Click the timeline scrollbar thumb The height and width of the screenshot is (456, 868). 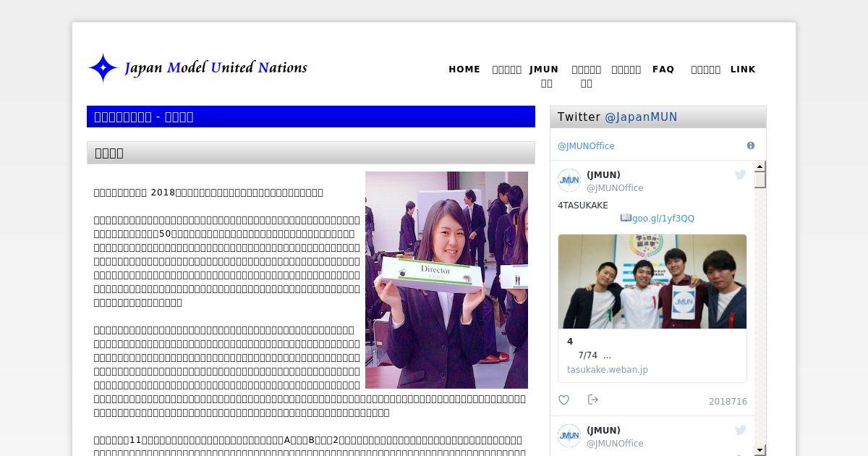(x=760, y=180)
